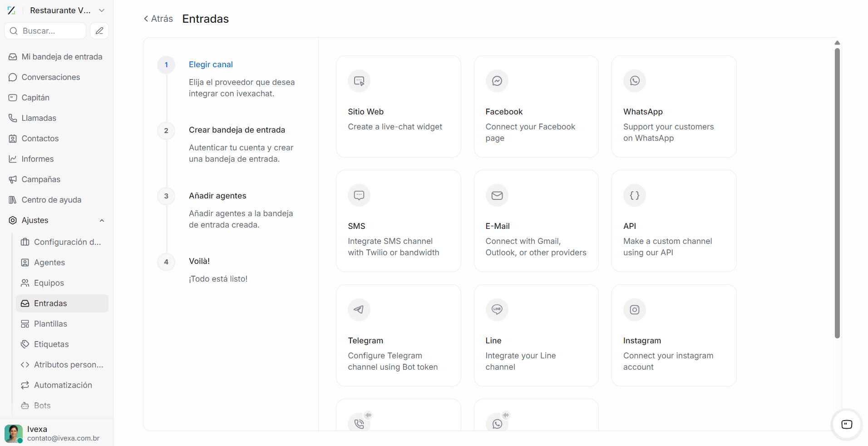Click the Ivexa profile avatar
868x446 pixels.
pos(14,434)
